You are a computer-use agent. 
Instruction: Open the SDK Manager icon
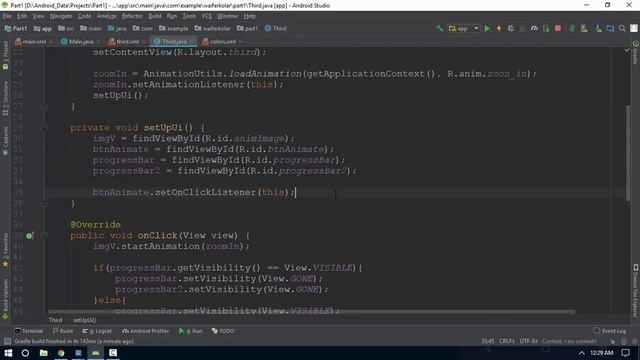(598, 29)
